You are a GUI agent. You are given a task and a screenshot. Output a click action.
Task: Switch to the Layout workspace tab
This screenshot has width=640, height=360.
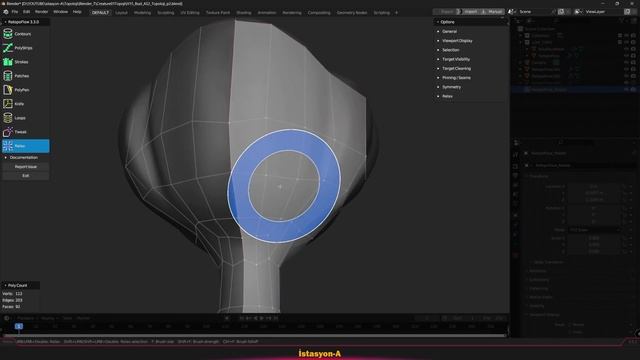[121, 13]
